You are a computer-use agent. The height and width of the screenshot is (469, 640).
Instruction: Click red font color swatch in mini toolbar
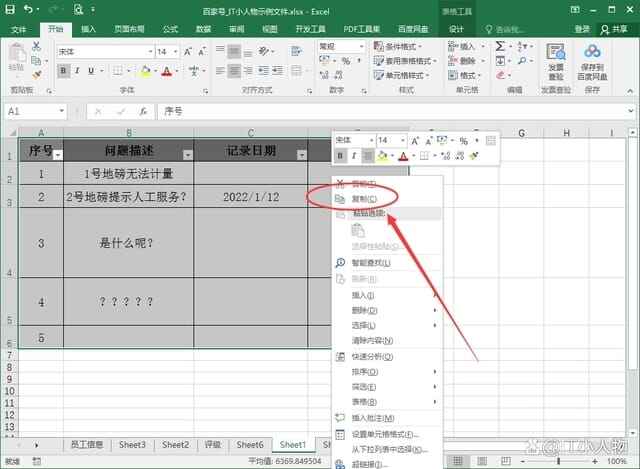(x=403, y=156)
